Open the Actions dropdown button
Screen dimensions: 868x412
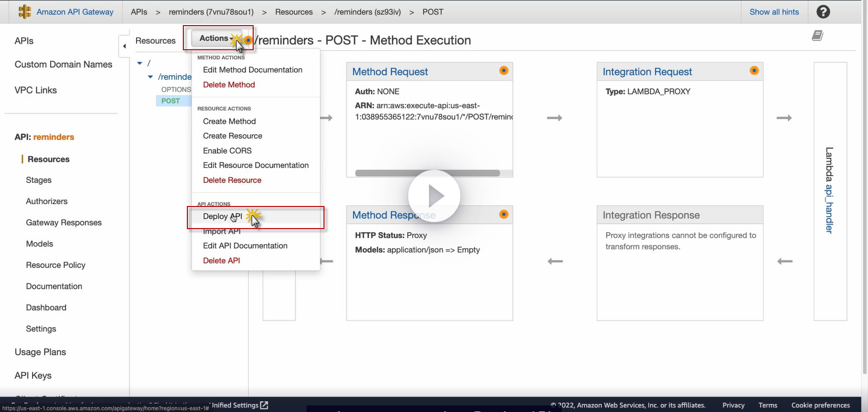tap(217, 38)
